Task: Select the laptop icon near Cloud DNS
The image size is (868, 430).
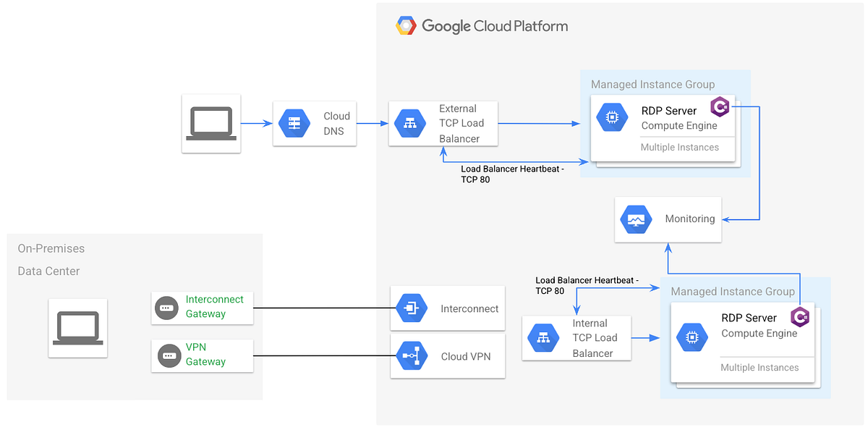Action: 210,123
